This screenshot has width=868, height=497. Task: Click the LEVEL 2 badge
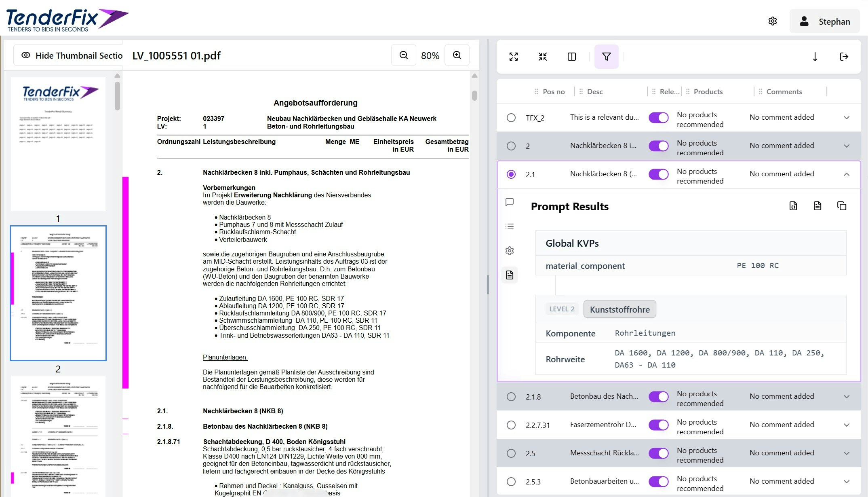pyautogui.click(x=562, y=309)
